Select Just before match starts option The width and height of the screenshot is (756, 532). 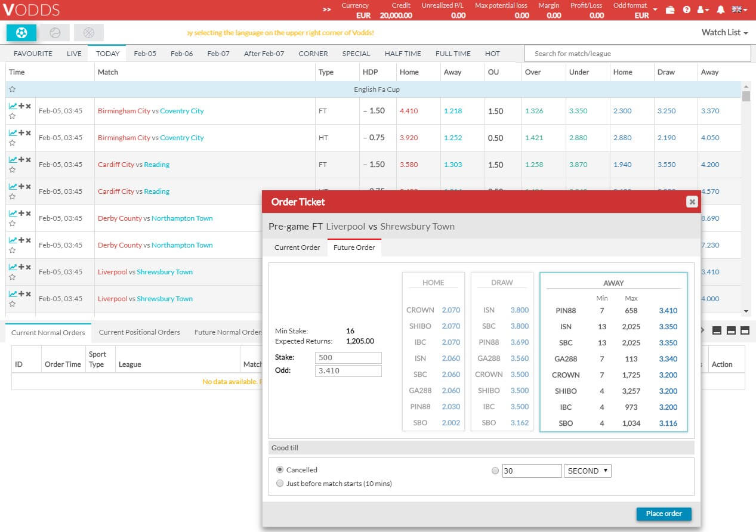tap(280, 484)
